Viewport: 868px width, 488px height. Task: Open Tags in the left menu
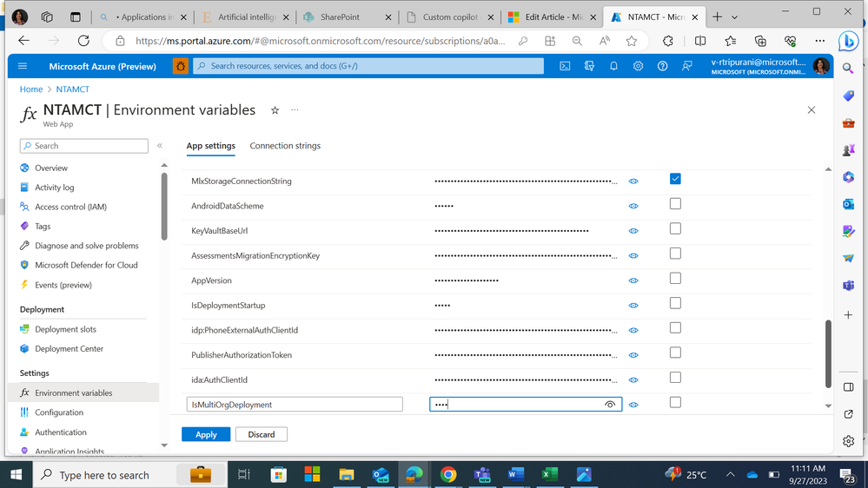click(x=43, y=226)
